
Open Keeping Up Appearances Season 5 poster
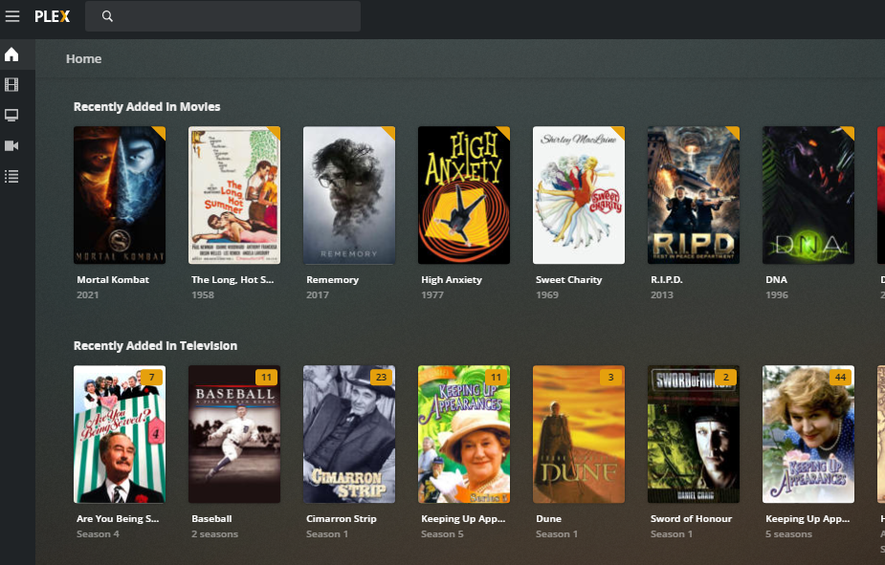point(464,434)
